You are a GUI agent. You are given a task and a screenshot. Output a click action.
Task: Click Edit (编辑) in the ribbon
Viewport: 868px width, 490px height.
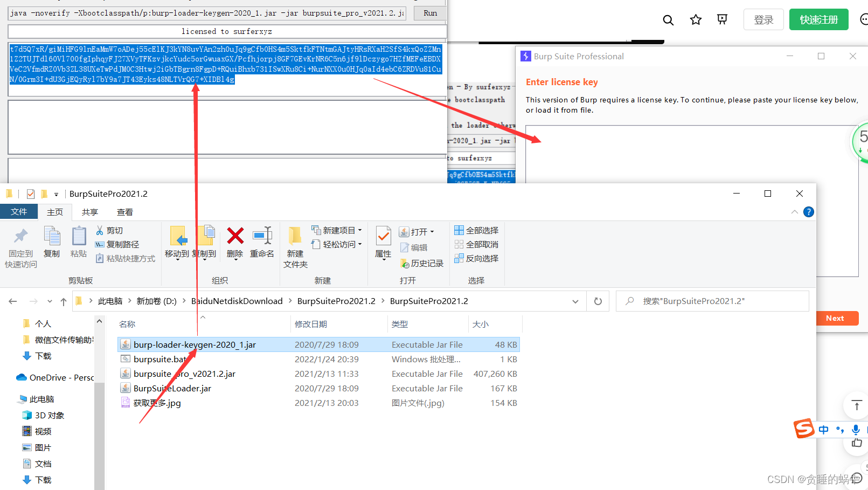click(414, 247)
